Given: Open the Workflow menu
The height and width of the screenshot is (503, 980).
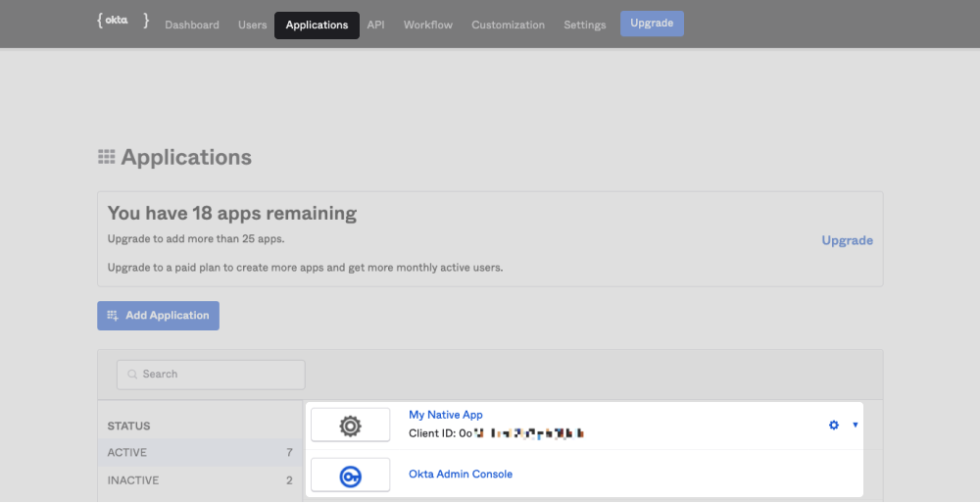Looking at the screenshot, I should tap(428, 25).
